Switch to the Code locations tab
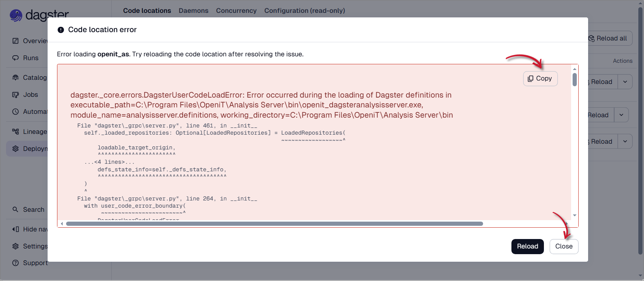This screenshot has height=281, width=644. pos(147,11)
